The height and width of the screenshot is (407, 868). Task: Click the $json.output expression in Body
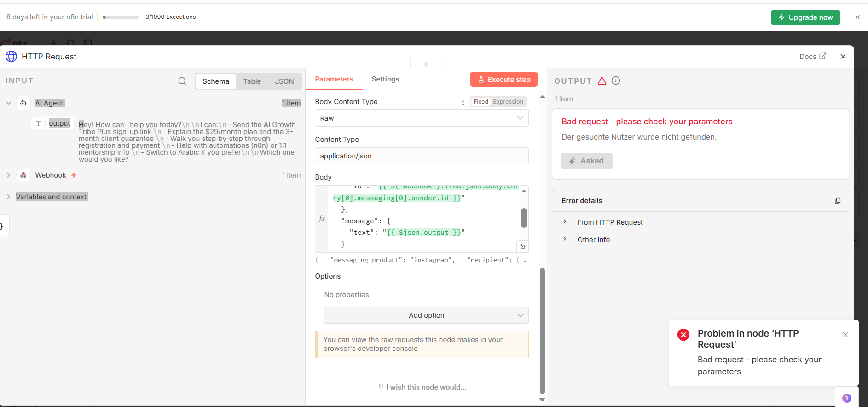click(x=424, y=233)
